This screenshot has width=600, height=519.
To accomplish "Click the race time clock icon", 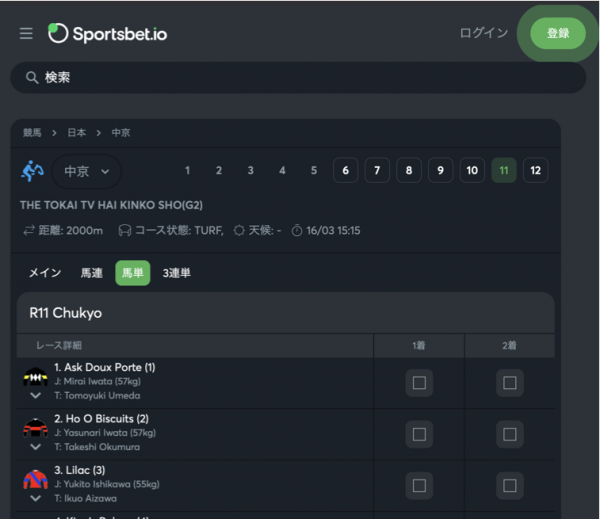I will [x=297, y=231].
